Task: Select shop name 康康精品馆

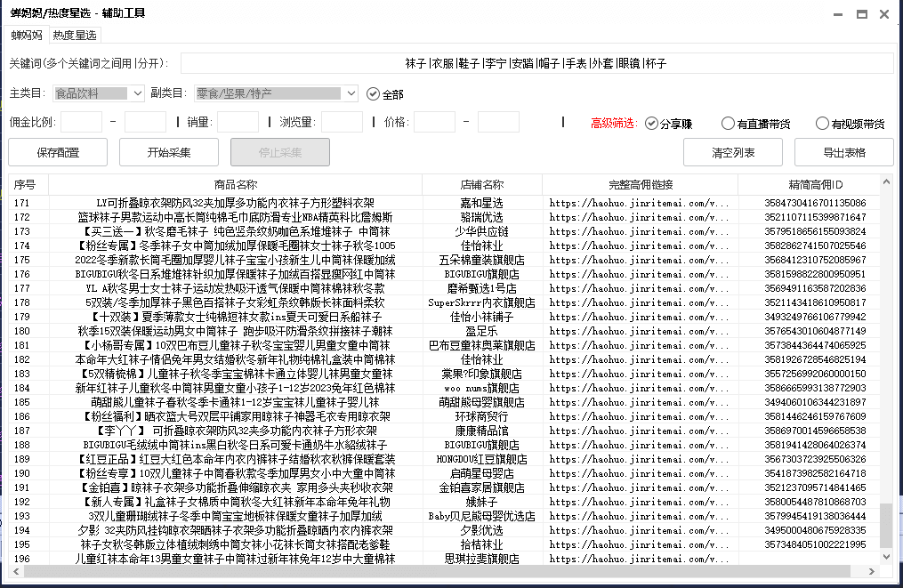Action: click(x=482, y=431)
